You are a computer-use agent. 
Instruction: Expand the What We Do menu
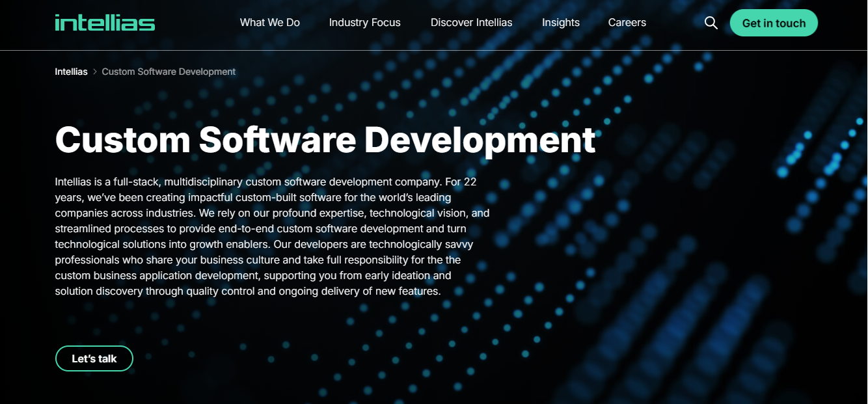coord(269,23)
